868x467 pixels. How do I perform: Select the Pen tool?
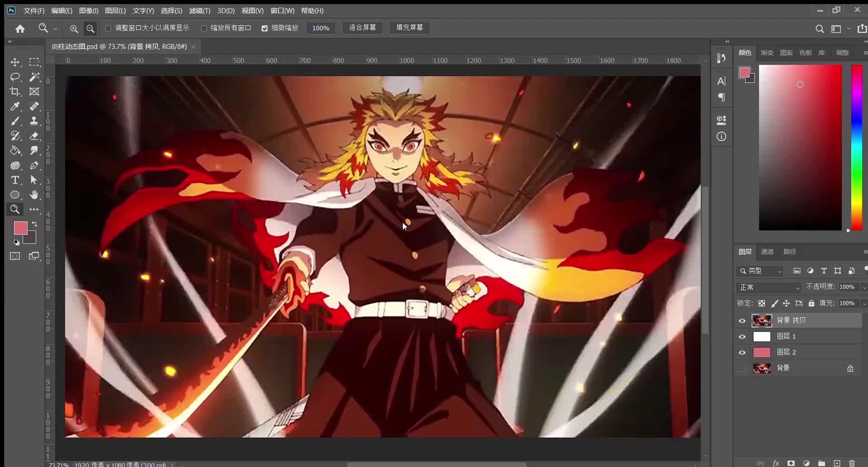pos(34,166)
